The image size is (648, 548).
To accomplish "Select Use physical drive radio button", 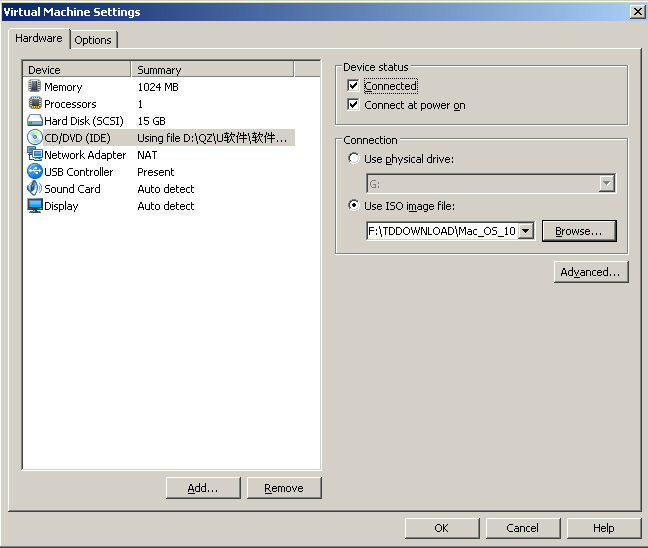I will (x=353, y=158).
